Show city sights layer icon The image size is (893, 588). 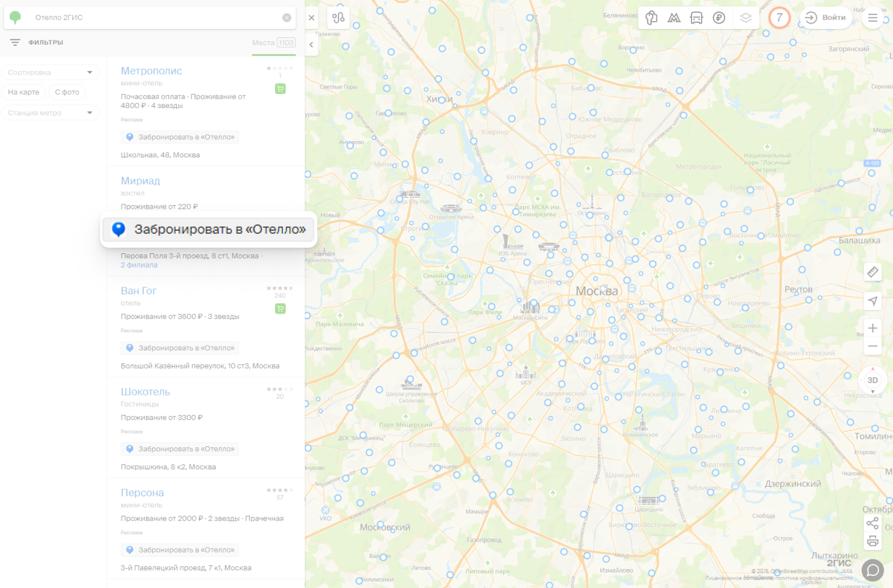(651, 17)
